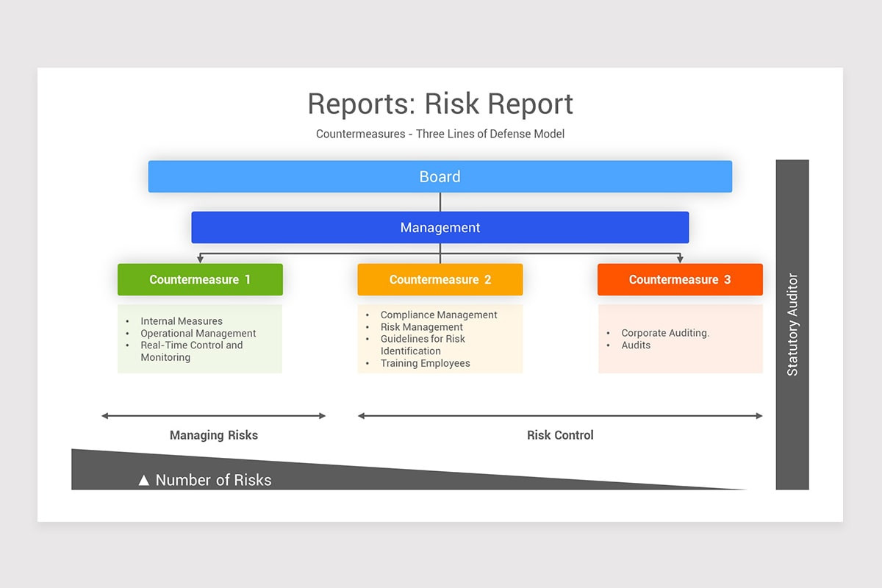Select the Compliance Management bullet
882x588 pixels.
tap(439, 315)
